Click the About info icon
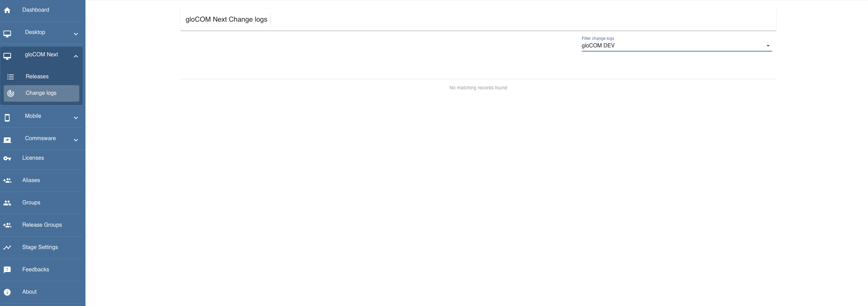 (7, 292)
